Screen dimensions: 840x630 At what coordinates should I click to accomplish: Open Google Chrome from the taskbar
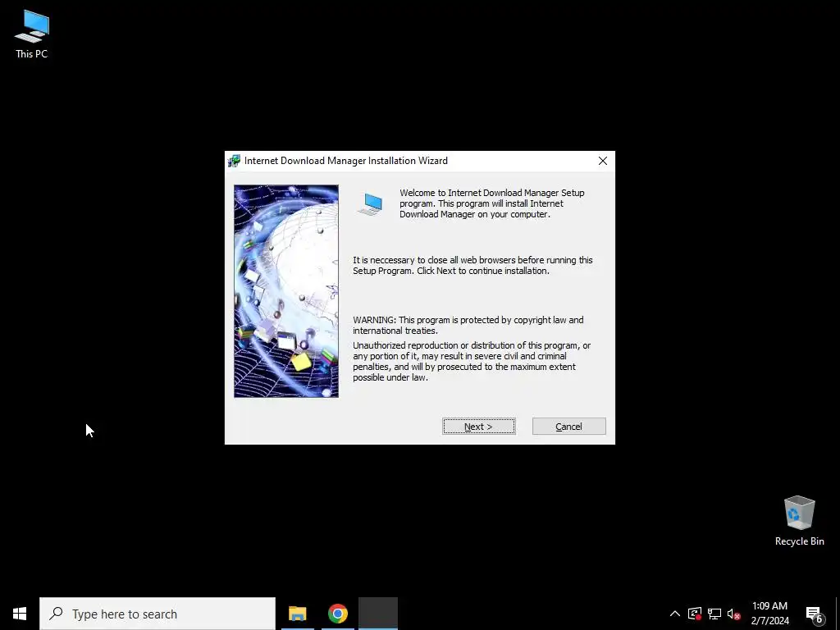tap(337, 614)
